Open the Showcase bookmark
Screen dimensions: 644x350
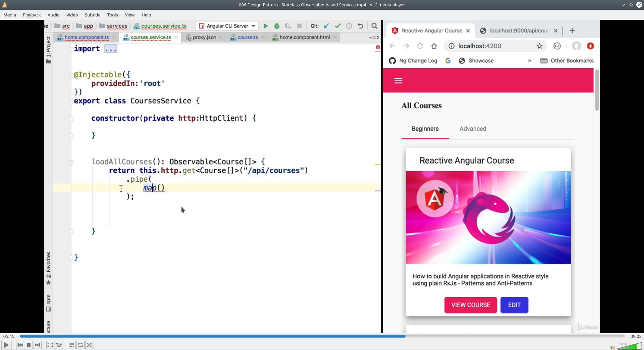[476, 61]
